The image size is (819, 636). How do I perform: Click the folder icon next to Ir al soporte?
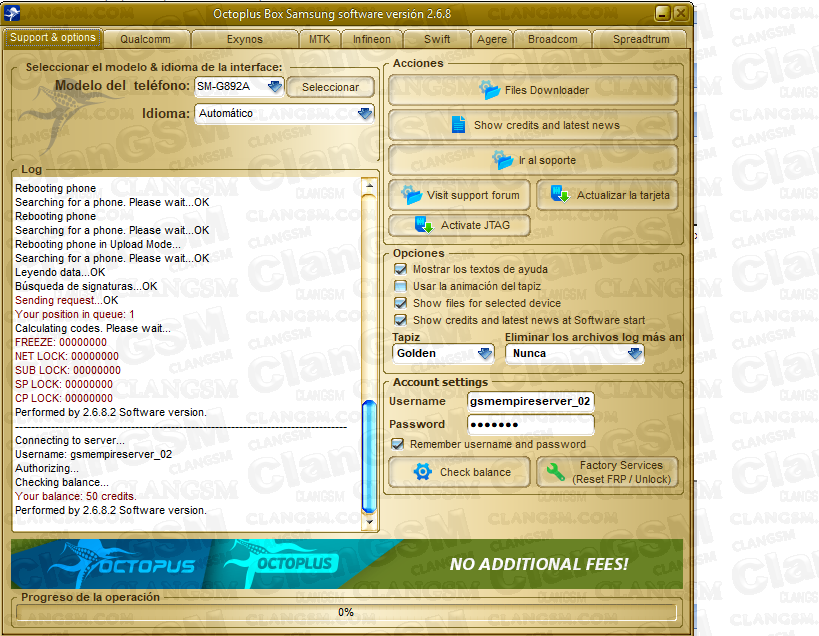(504, 160)
